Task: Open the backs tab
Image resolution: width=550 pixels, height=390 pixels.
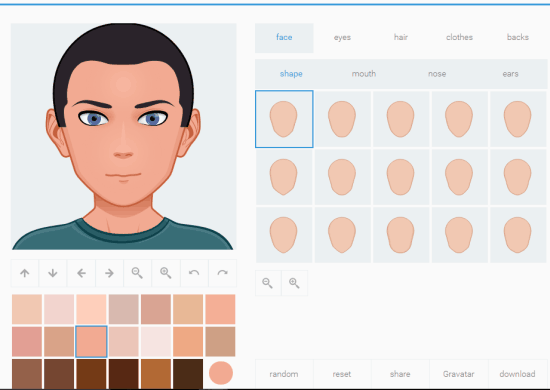Action: point(518,38)
